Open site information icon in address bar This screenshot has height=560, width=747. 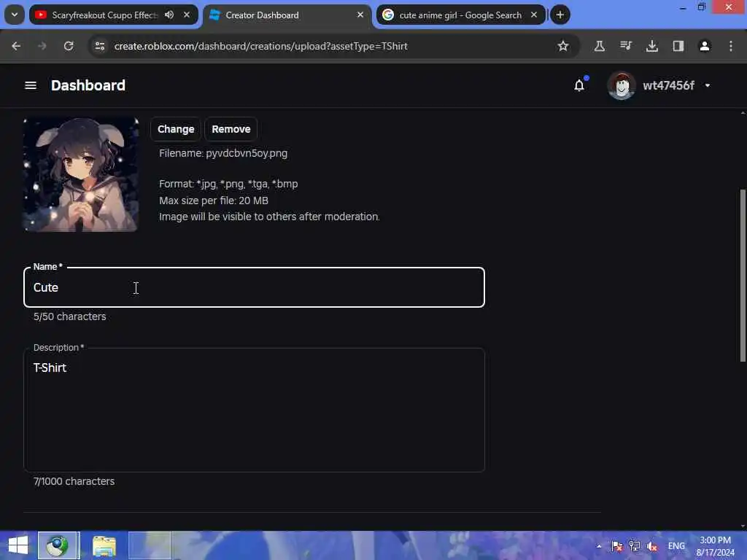(99, 46)
